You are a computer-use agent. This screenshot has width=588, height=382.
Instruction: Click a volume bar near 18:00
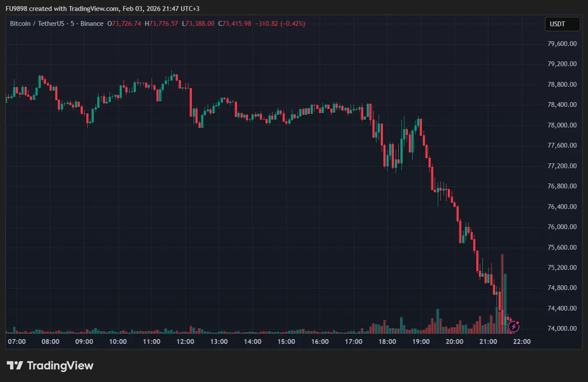click(x=387, y=329)
